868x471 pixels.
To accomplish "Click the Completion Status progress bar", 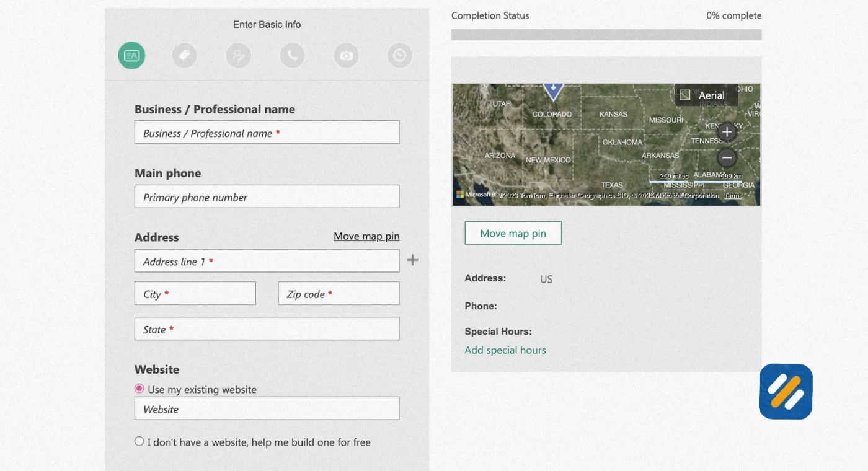I will [x=606, y=35].
